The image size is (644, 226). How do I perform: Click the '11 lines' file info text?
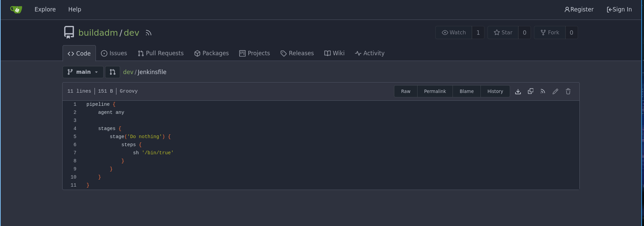79,91
